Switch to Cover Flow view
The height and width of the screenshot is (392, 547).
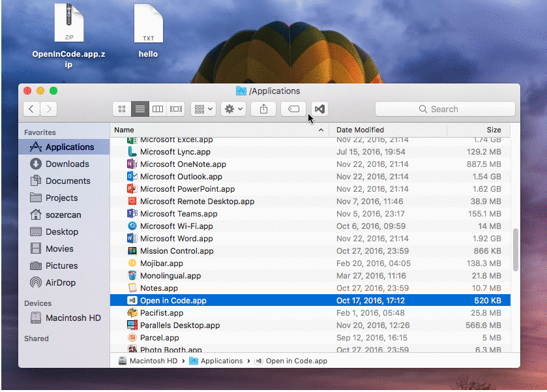tap(175, 109)
